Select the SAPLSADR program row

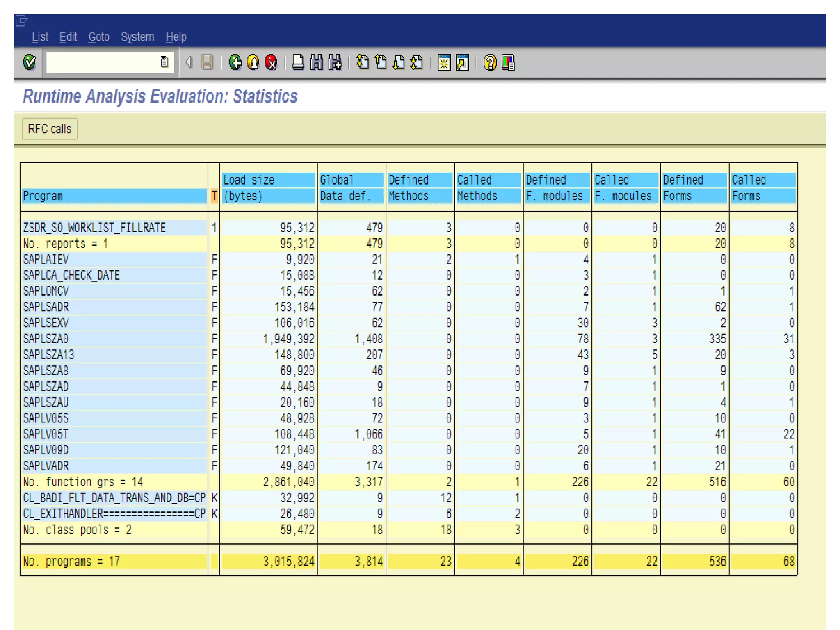pyautogui.click(x=409, y=307)
